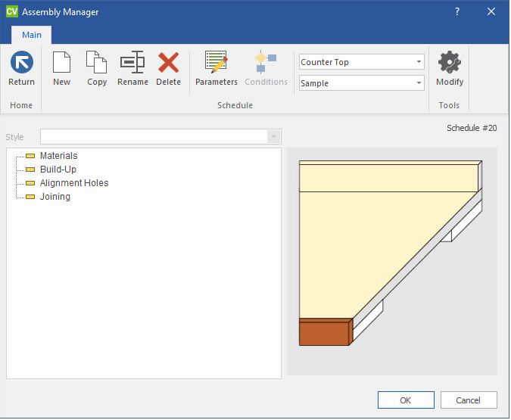
Task: Switch to the Main ribbon tab
Action: pos(32,35)
